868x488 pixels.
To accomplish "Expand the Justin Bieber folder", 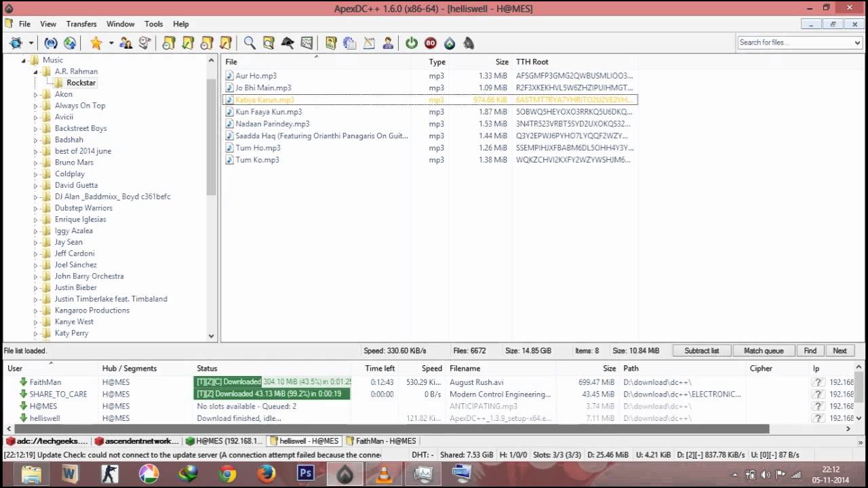I will tap(36, 288).
